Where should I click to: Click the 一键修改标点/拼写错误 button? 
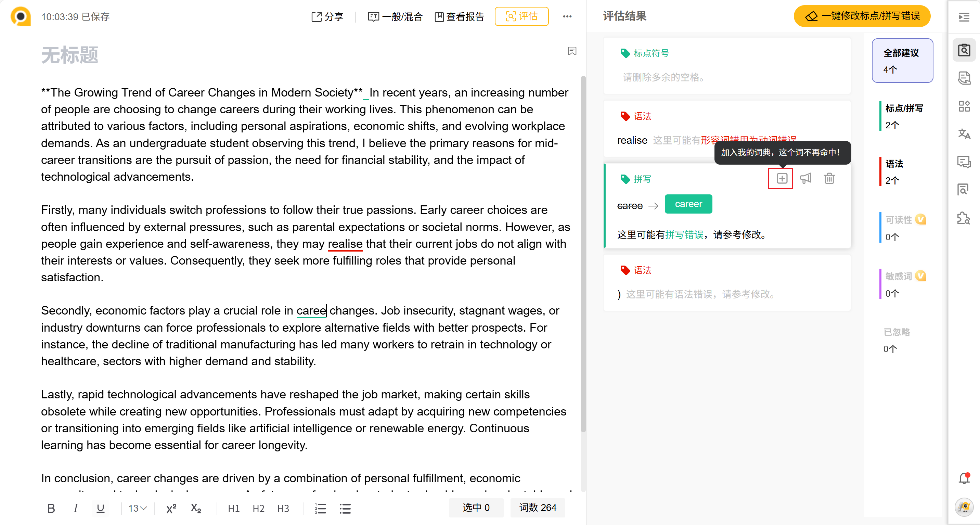[x=862, y=16]
